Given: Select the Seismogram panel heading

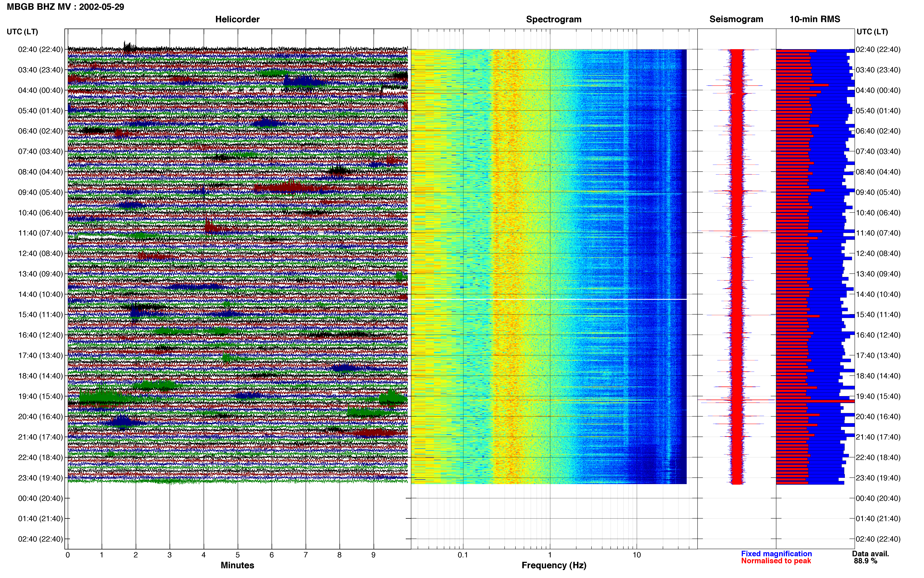Looking at the screenshot, I should pyautogui.click(x=736, y=19).
